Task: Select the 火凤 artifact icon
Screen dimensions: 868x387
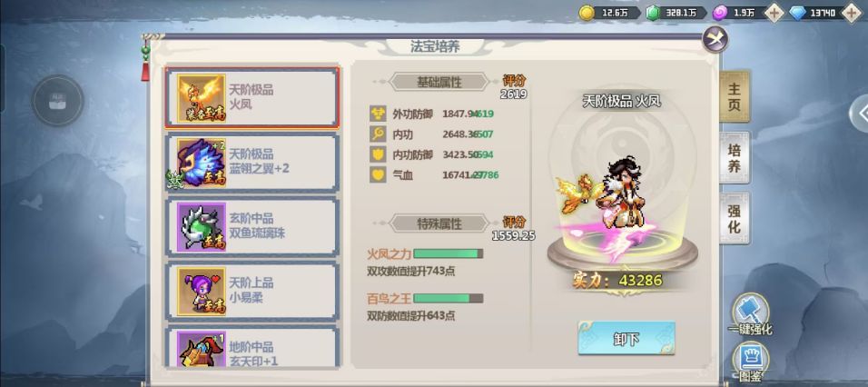Action: pyautogui.click(x=201, y=98)
